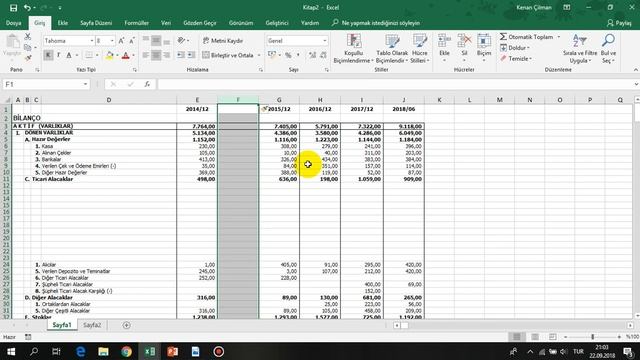Add a new sheet with plus button

[x=127, y=325]
